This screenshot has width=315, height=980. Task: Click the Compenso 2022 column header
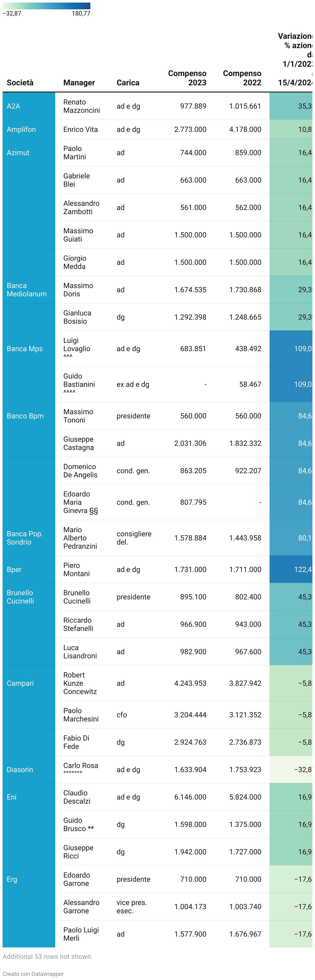click(x=242, y=78)
